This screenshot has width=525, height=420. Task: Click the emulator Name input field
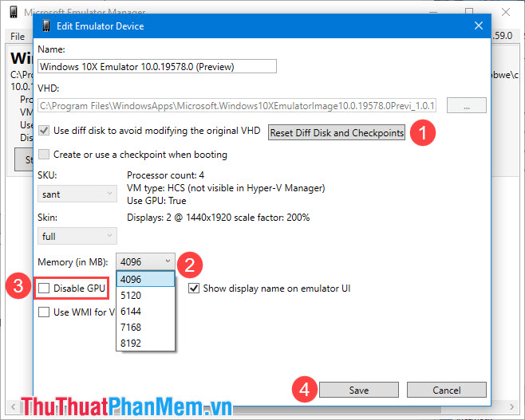click(157, 66)
